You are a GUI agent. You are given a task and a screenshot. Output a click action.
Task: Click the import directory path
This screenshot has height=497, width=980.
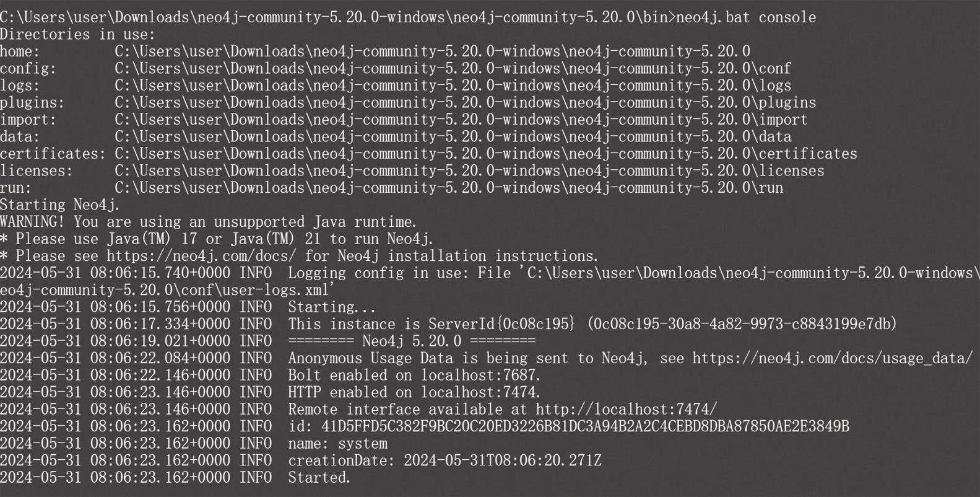tap(461, 120)
